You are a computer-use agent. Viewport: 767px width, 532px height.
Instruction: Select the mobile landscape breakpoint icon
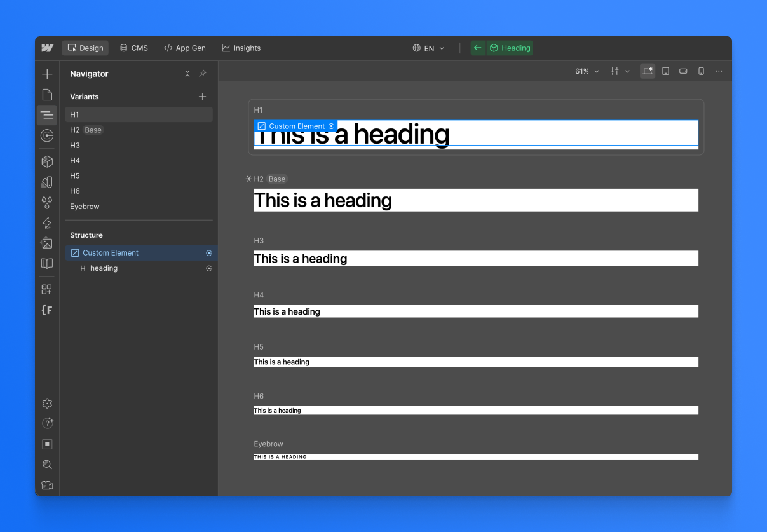[683, 71]
